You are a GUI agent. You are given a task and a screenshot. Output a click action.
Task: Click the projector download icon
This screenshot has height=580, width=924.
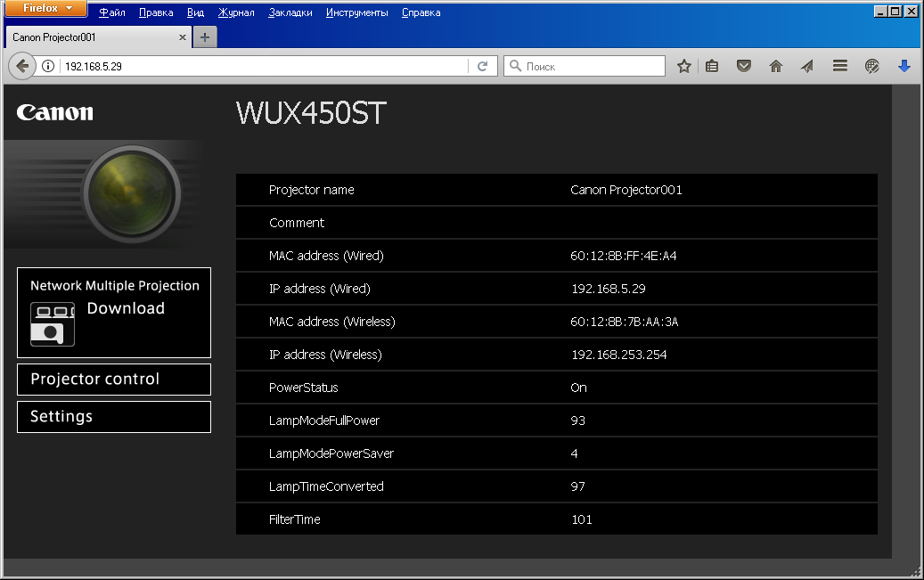pyautogui.click(x=53, y=324)
